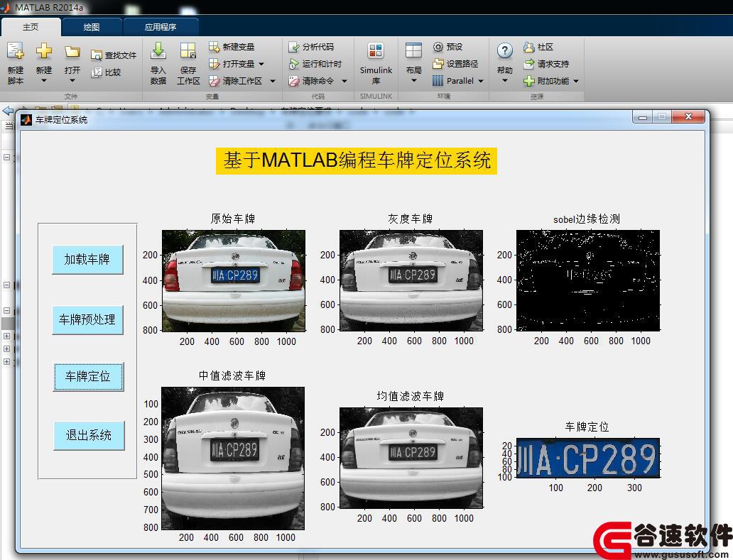The image size is (733, 560).
Task: Click the 车牌定位 button in left panel
Action: pos(88,376)
